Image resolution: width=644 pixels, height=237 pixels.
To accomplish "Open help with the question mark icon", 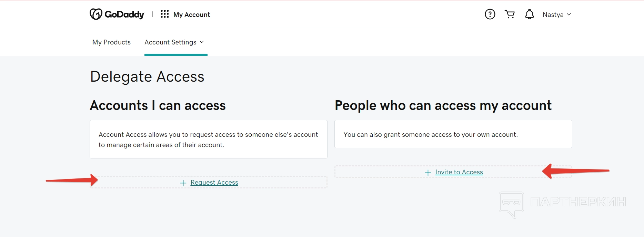I will tap(490, 14).
